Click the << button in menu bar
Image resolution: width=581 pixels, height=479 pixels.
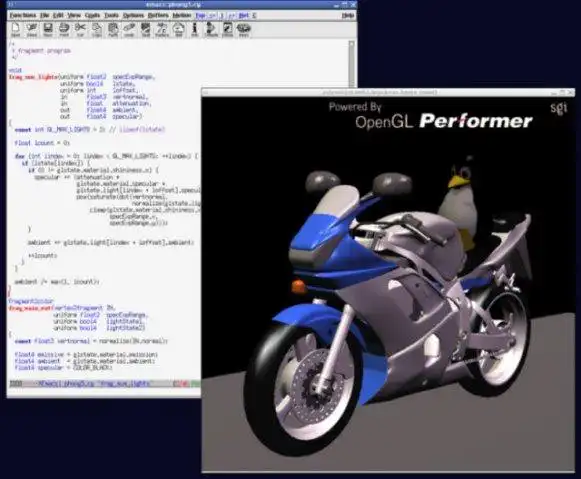click(212, 15)
